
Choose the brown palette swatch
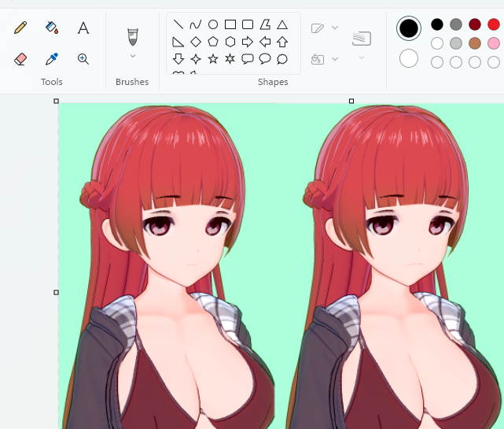[x=475, y=43]
